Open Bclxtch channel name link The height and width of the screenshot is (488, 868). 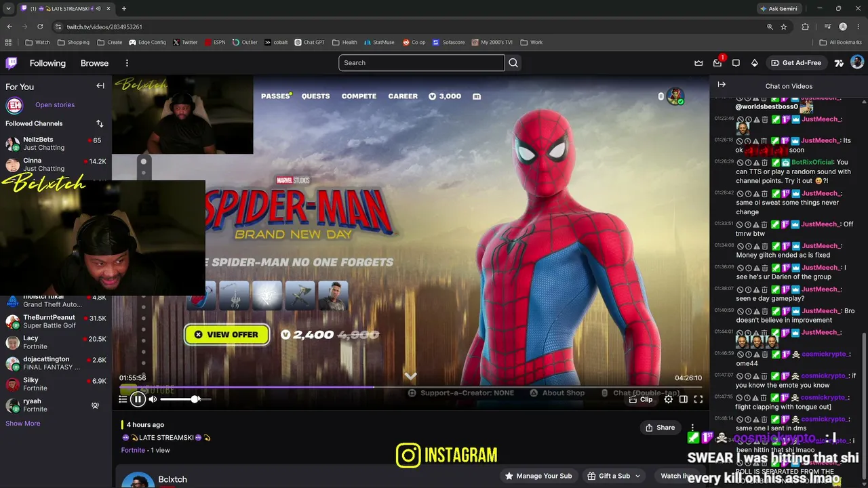click(x=172, y=479)
